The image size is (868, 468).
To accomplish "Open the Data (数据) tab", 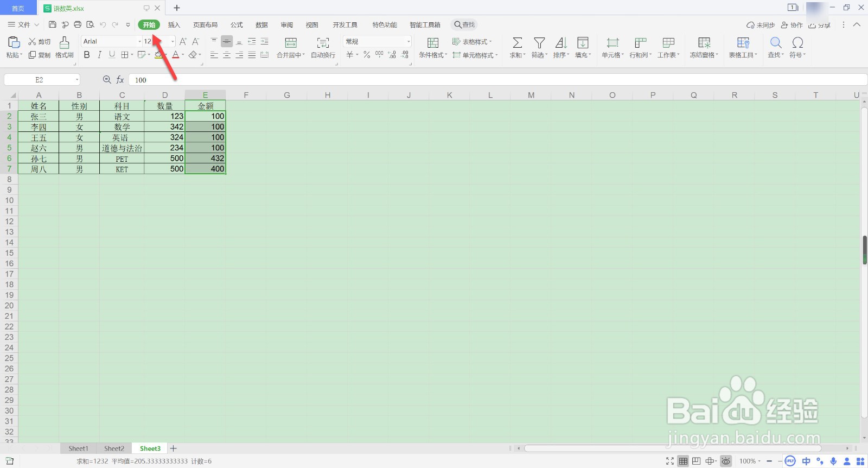I will [261, 25].
